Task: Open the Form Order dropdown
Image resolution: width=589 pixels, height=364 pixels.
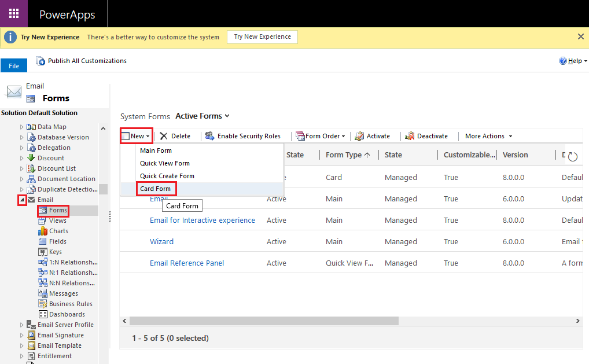Action: click(321, 136)
